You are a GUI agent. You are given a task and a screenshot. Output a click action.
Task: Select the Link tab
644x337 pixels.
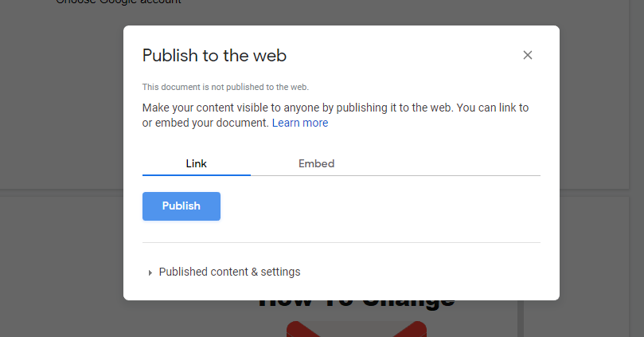[196, 163]
